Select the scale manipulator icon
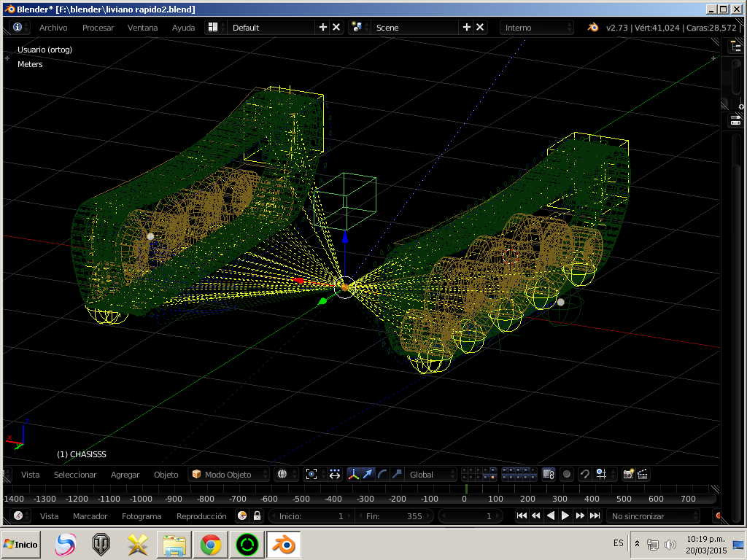The height and width of the screenshot is (560, 747). tap(396, 474)
